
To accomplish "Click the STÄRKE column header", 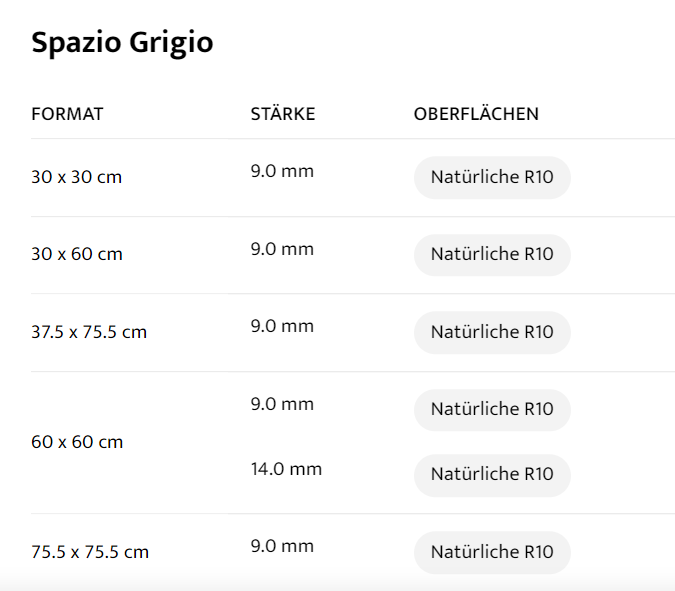I will click(x=282, y=114).
